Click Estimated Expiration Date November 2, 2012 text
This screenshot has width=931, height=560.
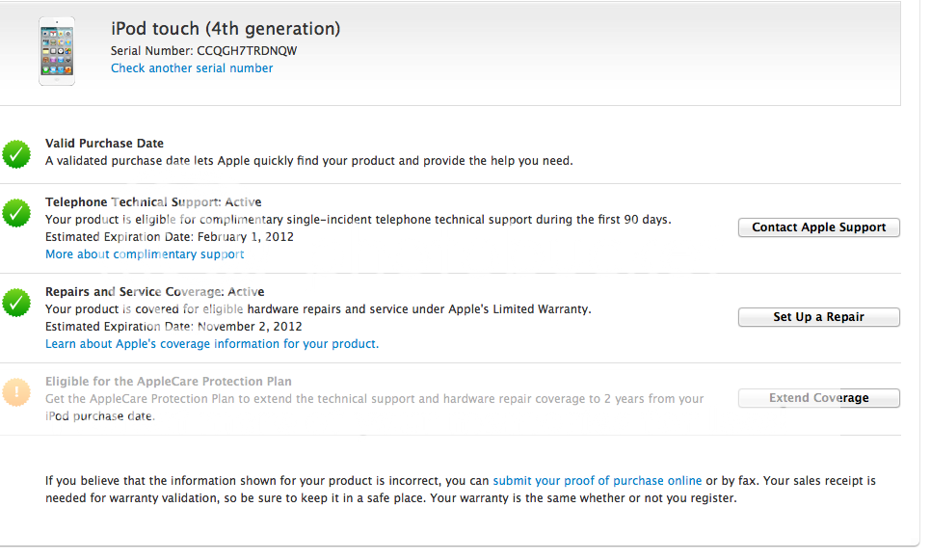pos(173,327)
